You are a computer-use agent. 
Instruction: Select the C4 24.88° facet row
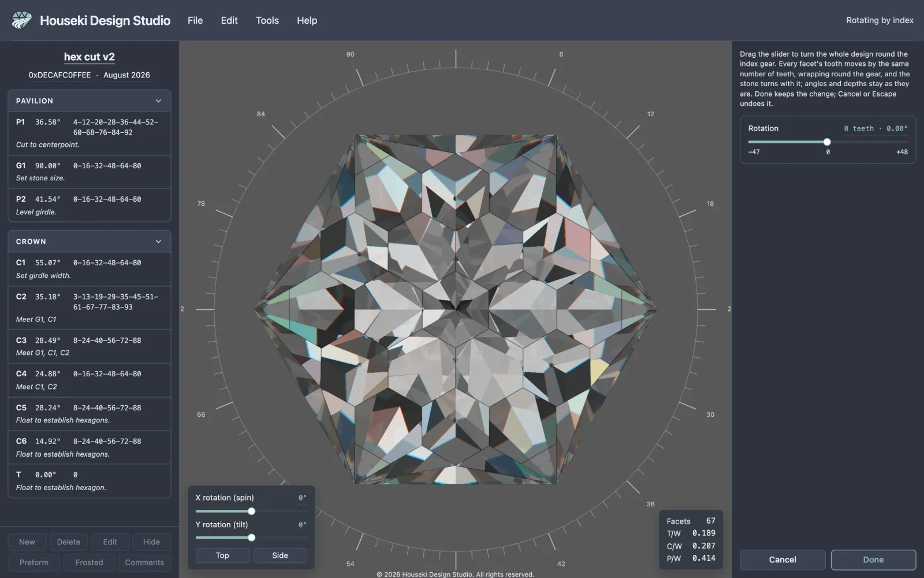[x=90, y=380]
